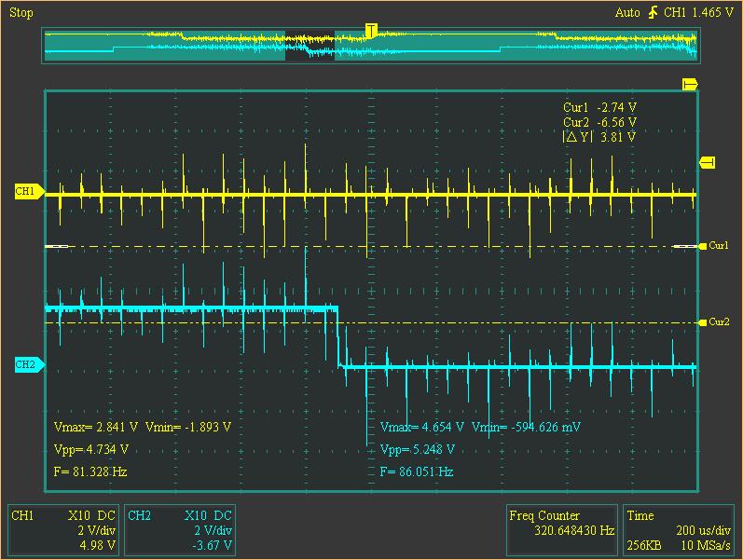Image resolution: width=743 pixels, height=560 pixels.
Task: Toggle the Auto trigger mode label
Action: pos(627,12)
